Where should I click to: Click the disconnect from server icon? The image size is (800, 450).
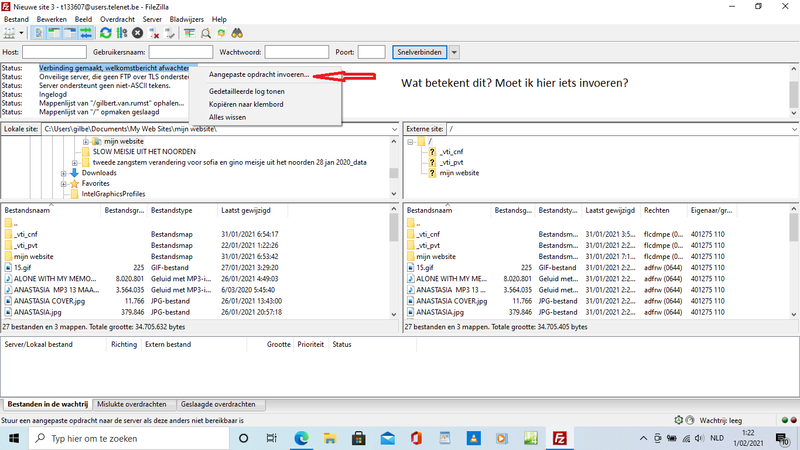(x=155, y=33)
